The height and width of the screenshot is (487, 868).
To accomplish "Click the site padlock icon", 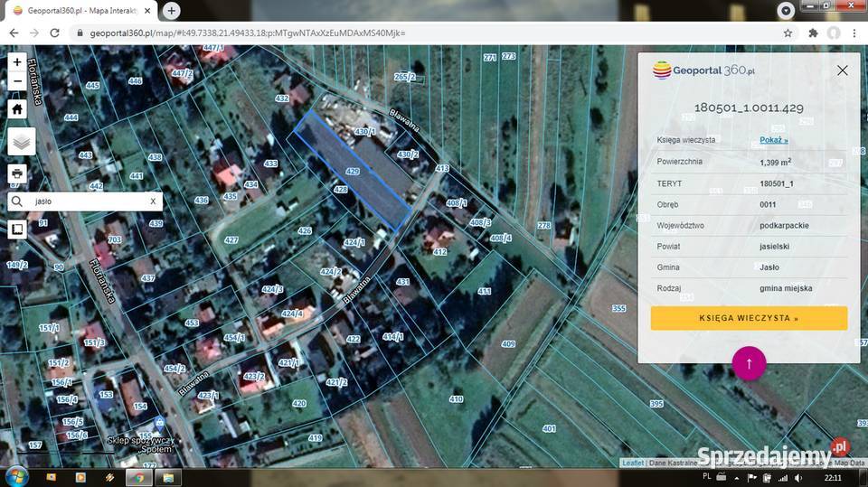I will click(80, 33).
